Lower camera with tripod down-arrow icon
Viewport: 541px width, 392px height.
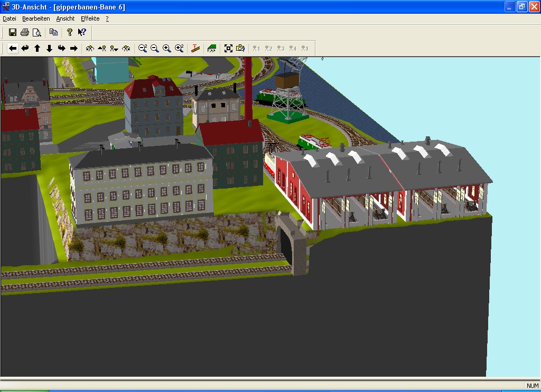(114, 48)
